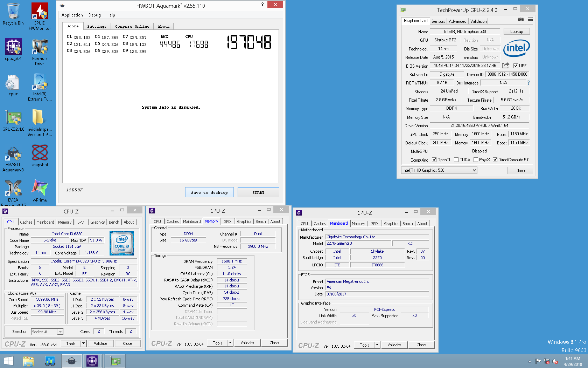Expand Tools dropdown arrow in Mainboard tab window
This screenshot has width=588, height=368.
[x=377, y=345]
